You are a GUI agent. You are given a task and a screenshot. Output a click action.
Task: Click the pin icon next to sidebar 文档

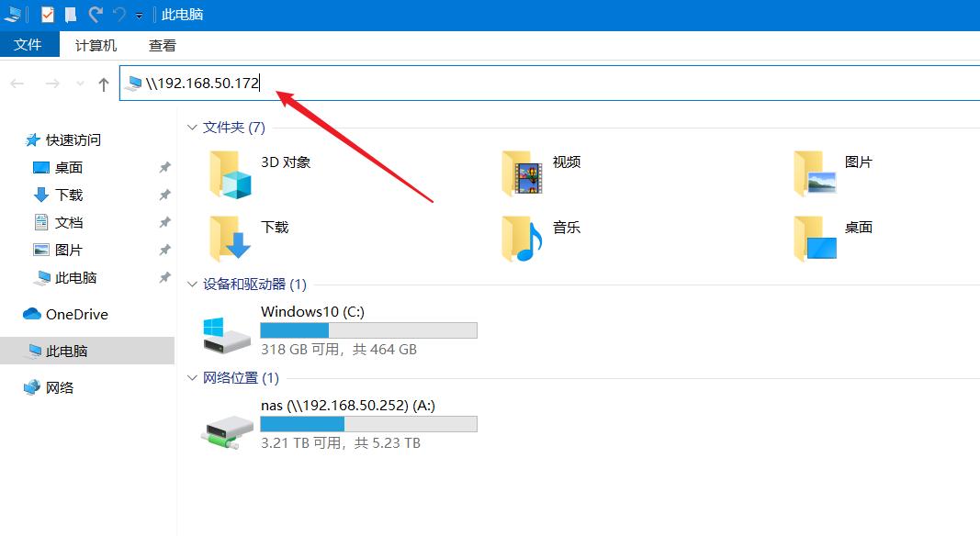[164, 222]
